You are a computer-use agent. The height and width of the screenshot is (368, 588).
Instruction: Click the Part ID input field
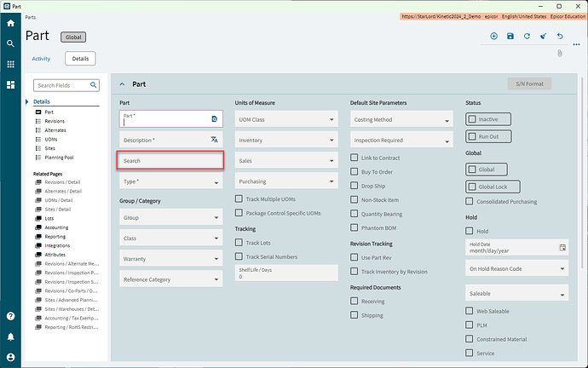tap(171, 118)
